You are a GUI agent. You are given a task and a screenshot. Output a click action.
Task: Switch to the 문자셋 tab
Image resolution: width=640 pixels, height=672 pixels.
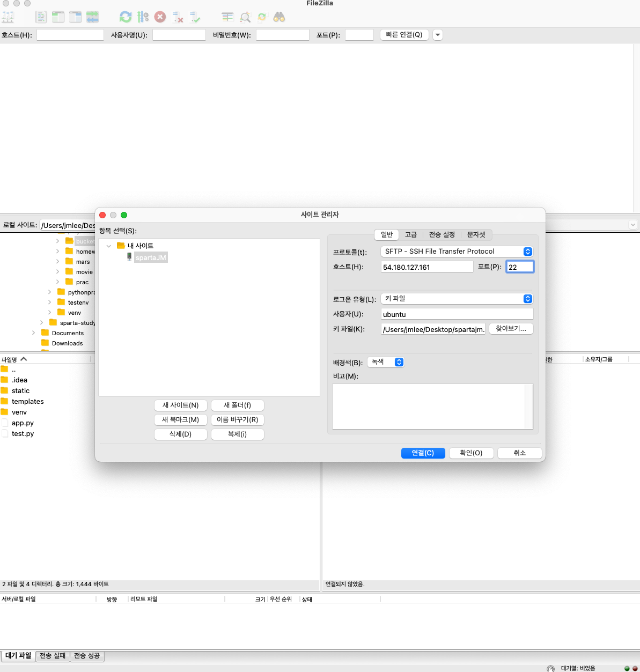476,234
